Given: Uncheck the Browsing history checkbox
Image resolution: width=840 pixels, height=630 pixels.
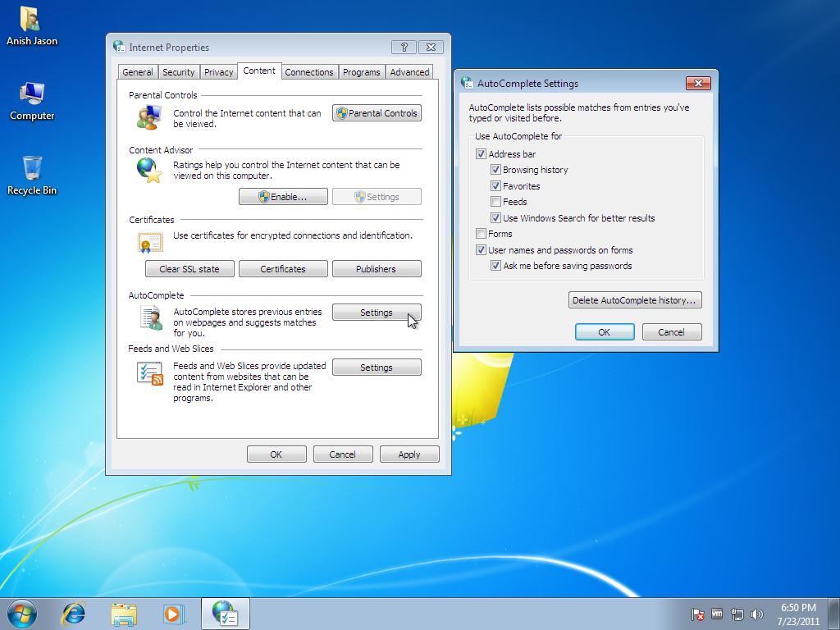Looking at the screenshot, I should coord(495,170).
